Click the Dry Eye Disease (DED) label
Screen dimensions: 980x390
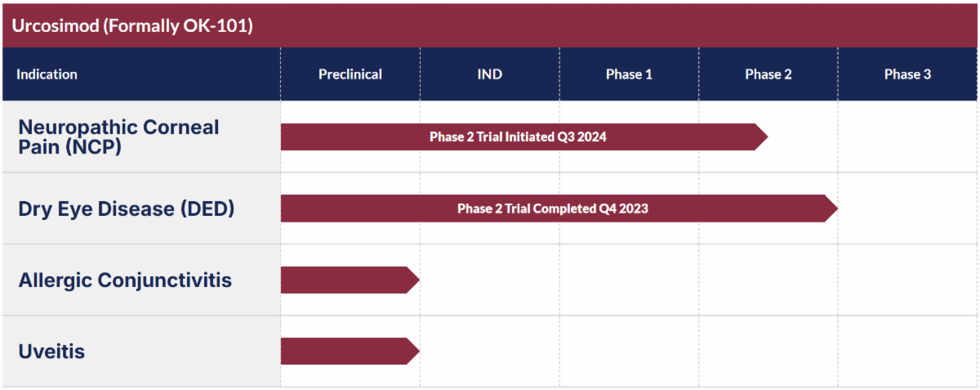pos(127,208)
